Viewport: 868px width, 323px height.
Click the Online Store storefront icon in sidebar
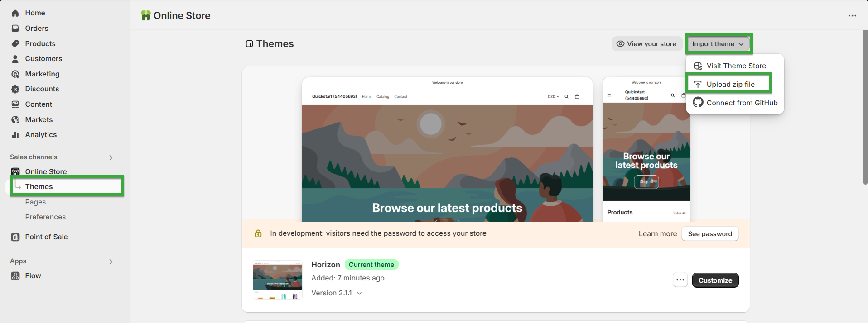[15, 172]
